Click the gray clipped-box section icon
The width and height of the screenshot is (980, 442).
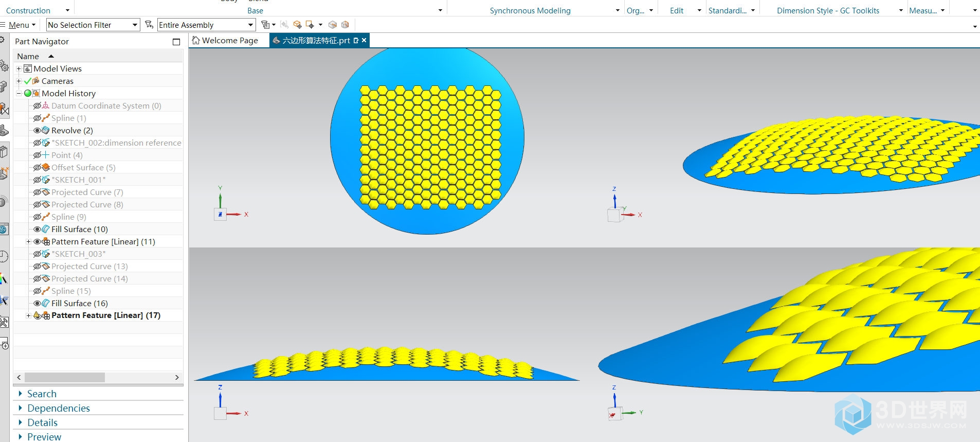tap(333, 25)
